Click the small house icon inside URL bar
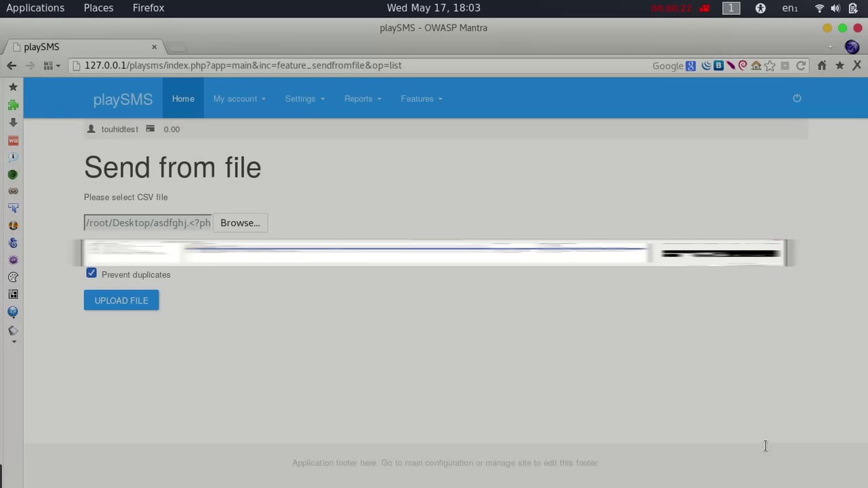 click(x=755, y=66)
